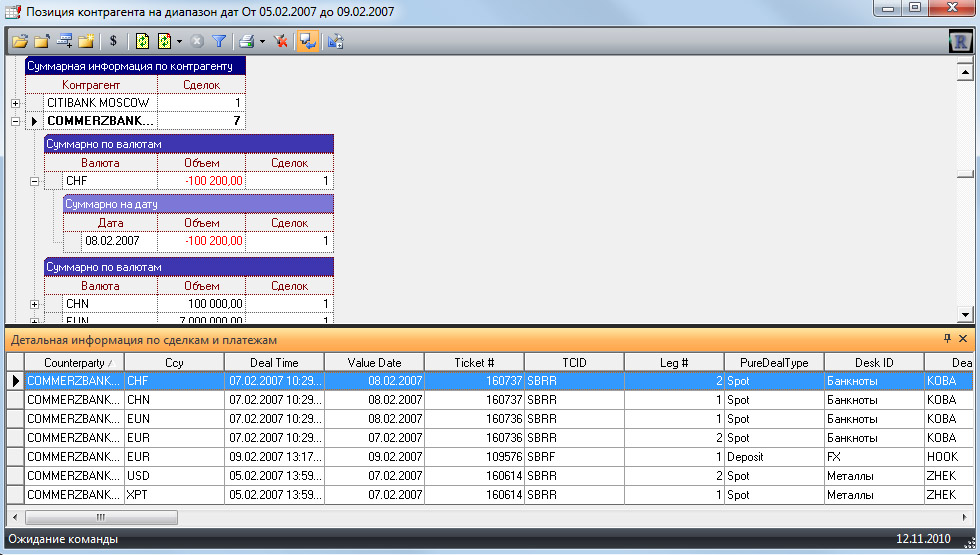Image resolution: width=980 pixels, height=555 pixels.
Task: Click the Ccy column header
Action: coord(174,362)
